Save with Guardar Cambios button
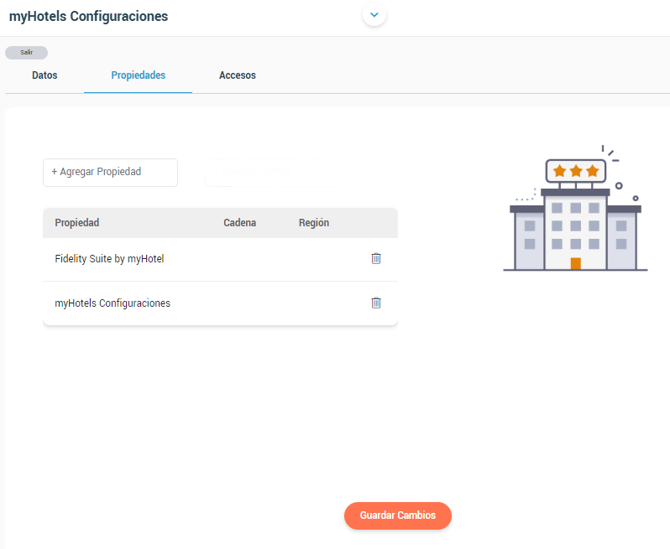Screen dimensions: 670x549 [x=398, y=516]
